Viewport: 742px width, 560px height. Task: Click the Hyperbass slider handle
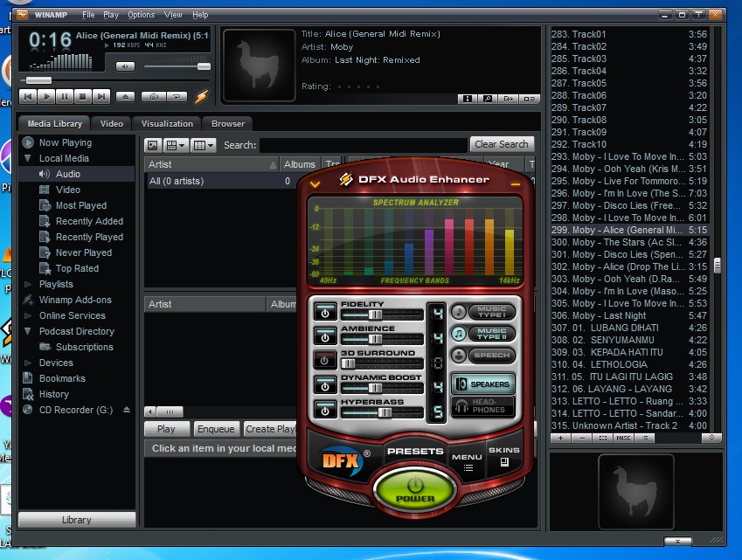(385, 412)
